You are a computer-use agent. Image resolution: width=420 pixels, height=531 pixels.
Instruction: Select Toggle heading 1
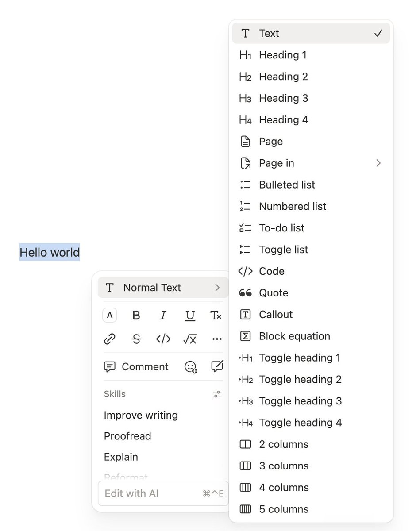pos(311,358)
